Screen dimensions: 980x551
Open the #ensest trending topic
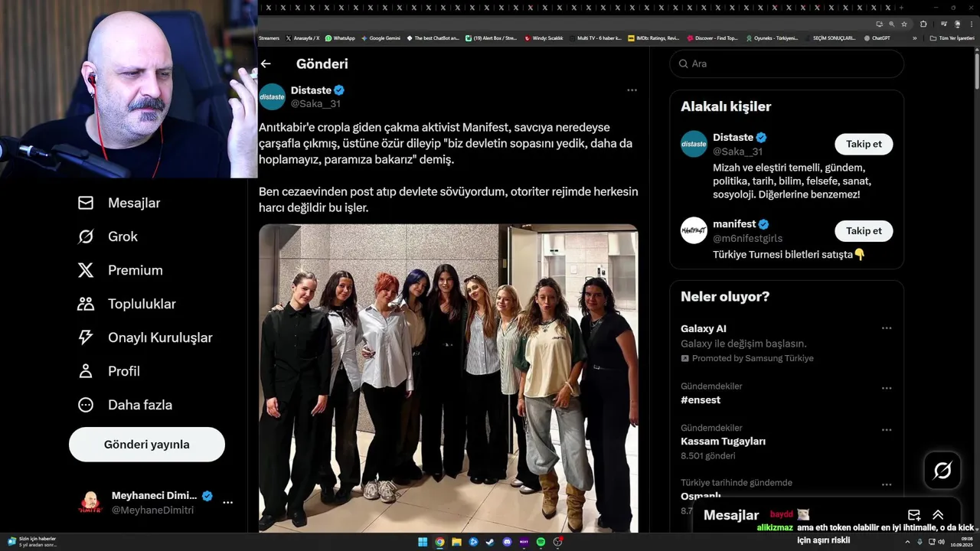click(701, 400)
